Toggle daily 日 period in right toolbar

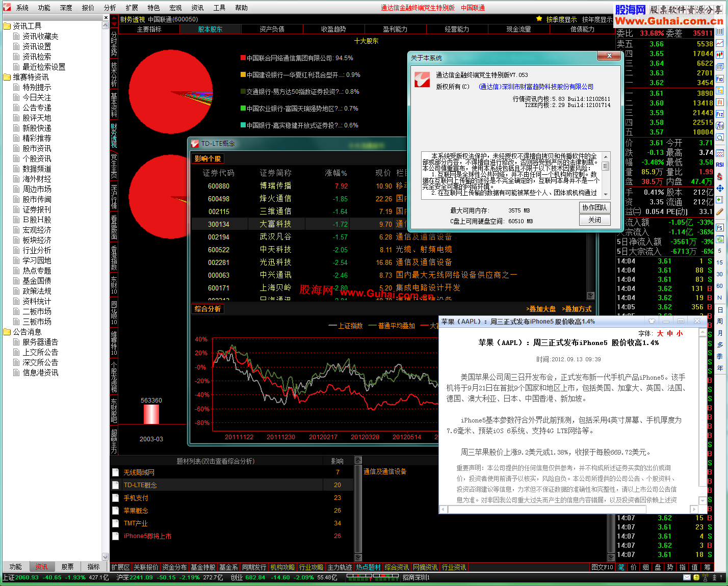pyautogui.click(x=720, y=310)
